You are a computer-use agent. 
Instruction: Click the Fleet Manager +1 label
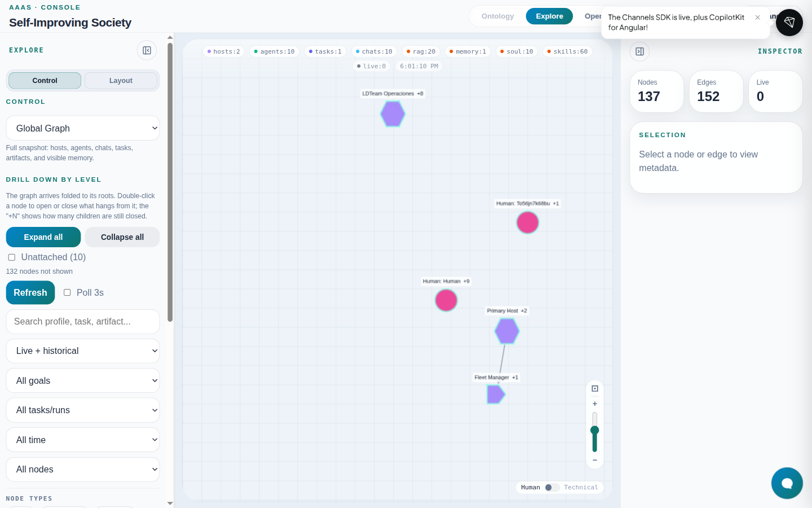pyautogui.click(x=496, y=378)
